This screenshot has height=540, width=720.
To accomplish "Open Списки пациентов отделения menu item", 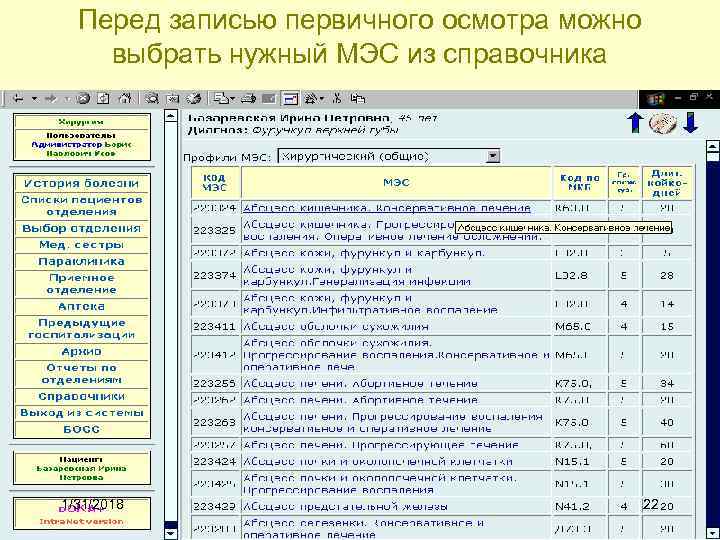I will [x=81, y=206].
